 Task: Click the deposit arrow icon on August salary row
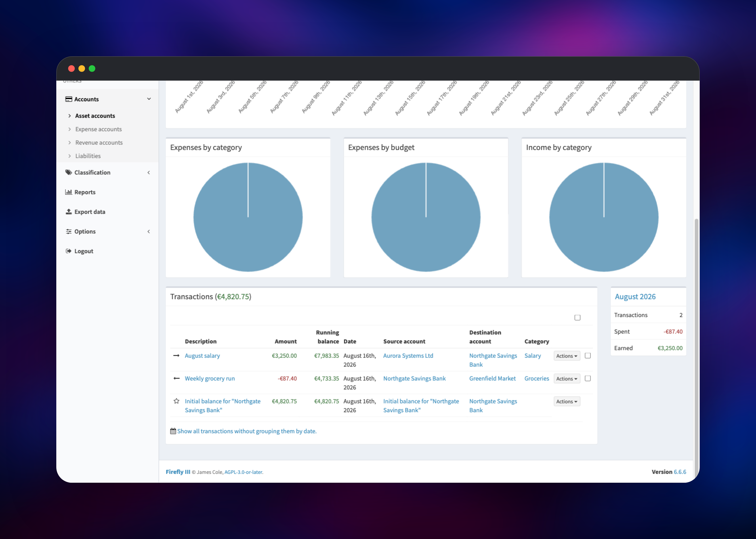click(176, 355)
